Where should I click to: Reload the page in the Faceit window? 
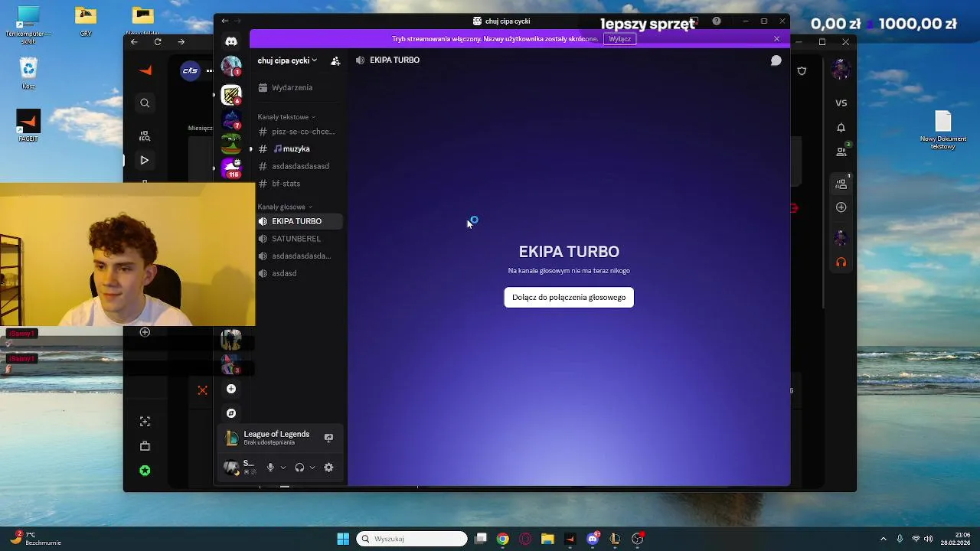(158, 42)
